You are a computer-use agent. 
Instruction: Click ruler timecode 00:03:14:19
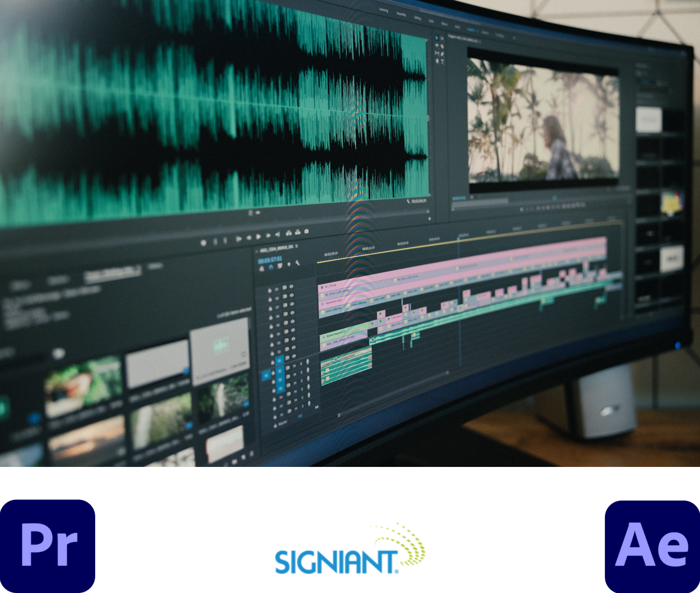coord(368,248)
